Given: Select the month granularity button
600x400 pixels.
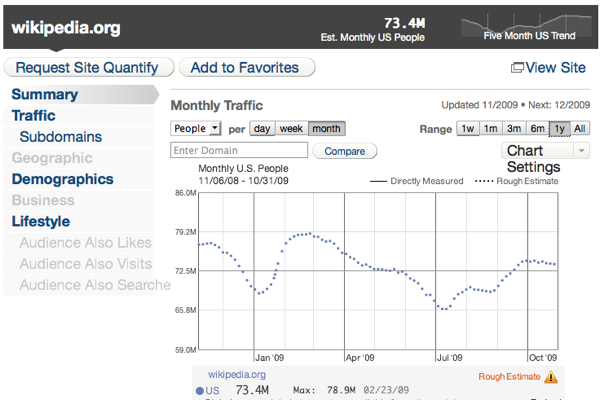Looking at the screenshot, I should coord(326,128).
